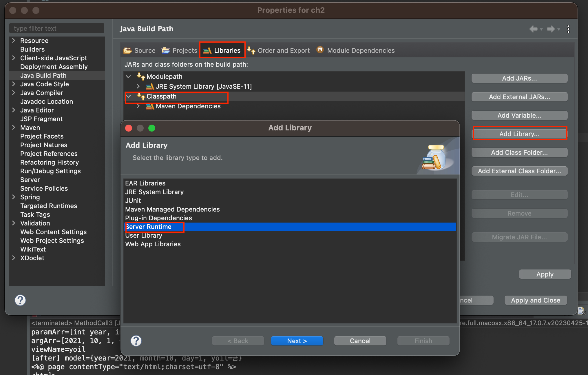Select User Library from the list
Image resolution: width=588 pixels, height=375 pixels.
(144, 236)
